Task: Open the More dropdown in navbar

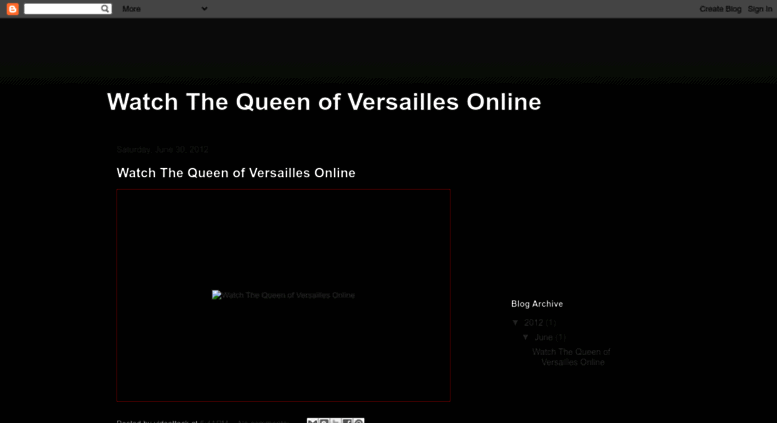Action: click(x=165, y=9)
